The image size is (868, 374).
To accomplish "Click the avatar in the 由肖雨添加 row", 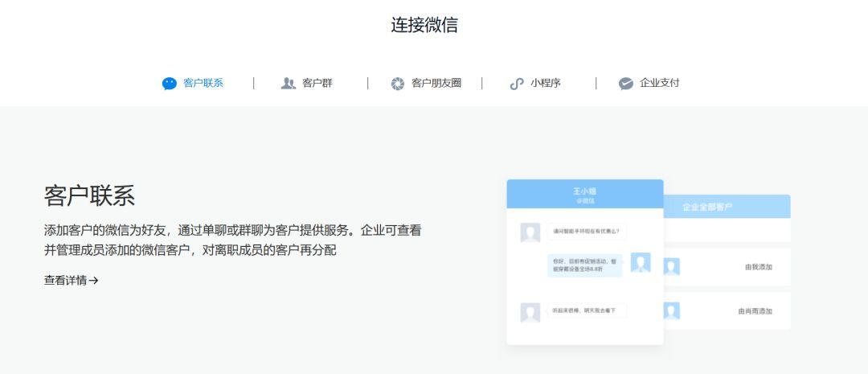I will tap(671, 310).
